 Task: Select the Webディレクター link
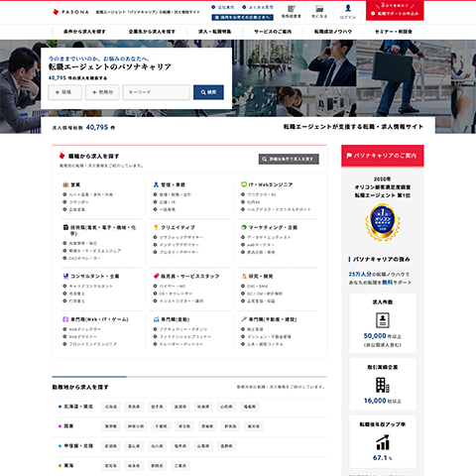84,329
